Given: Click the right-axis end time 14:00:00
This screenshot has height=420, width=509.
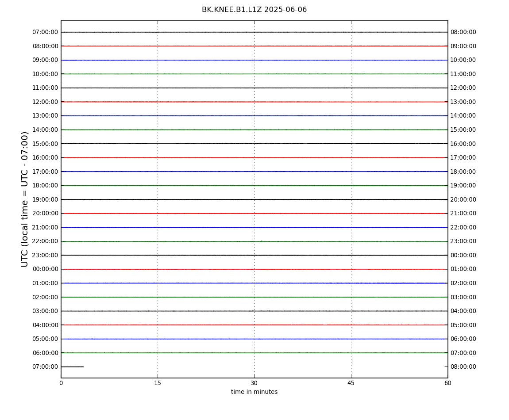Looking at the screenshot, I should [463, 116].
